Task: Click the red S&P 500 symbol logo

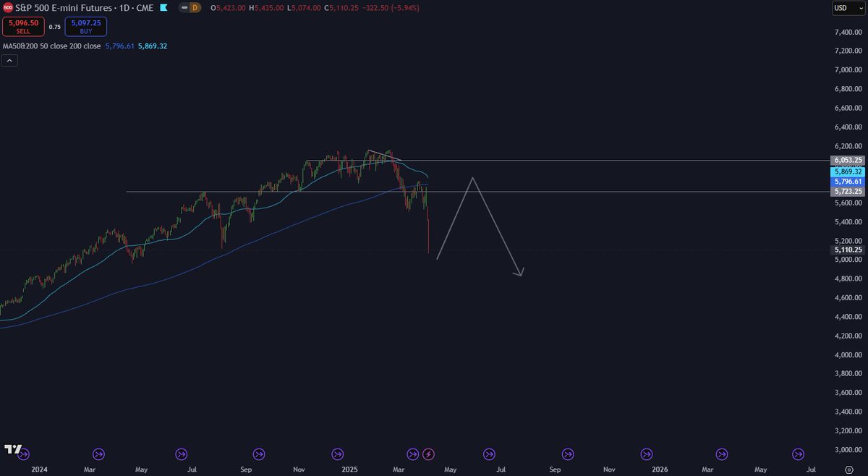Action: click(x=8, y=7)
